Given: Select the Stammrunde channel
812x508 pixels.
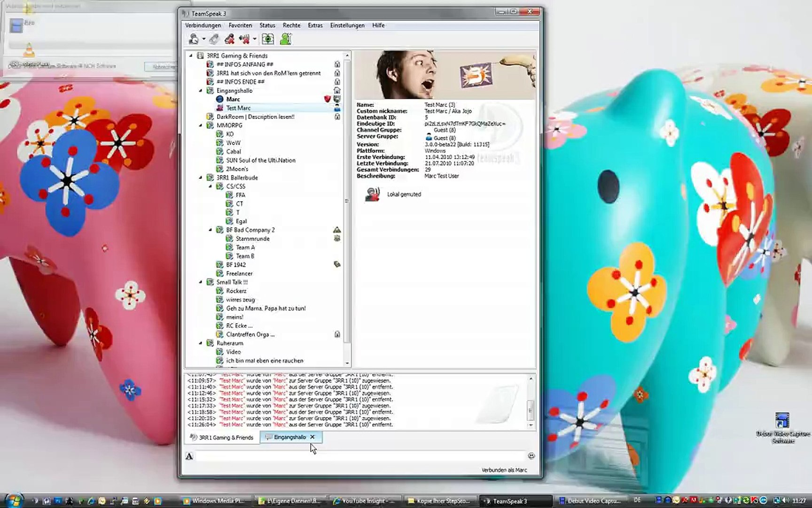Looking at the screenshot, I should [x=253, y=238].
